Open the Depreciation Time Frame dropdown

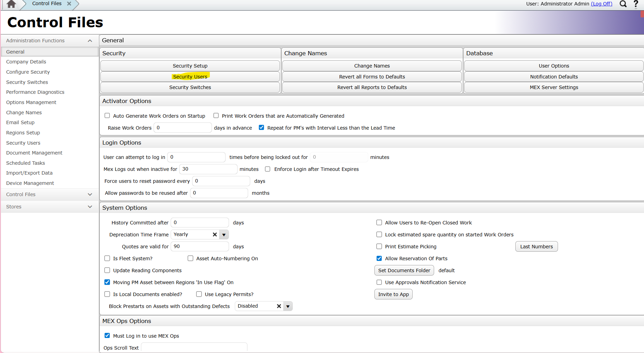pos(224,235)
